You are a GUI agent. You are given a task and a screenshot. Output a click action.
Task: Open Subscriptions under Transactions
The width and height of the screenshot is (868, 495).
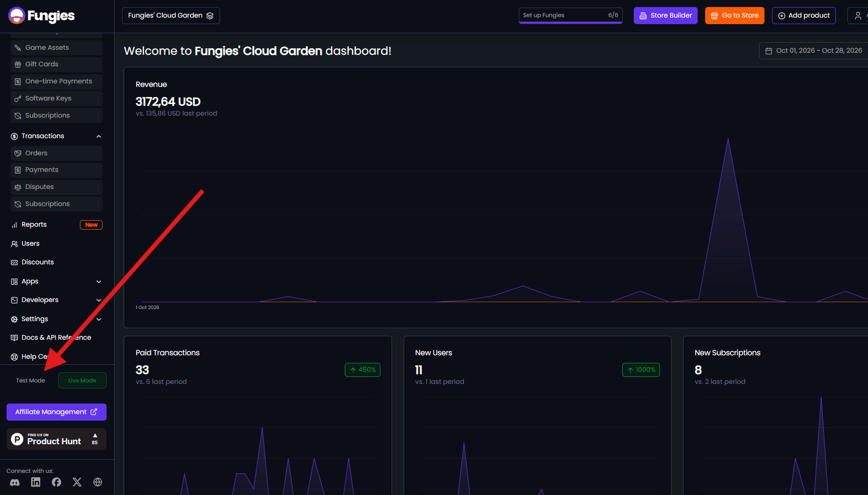(x=56, y=204)
